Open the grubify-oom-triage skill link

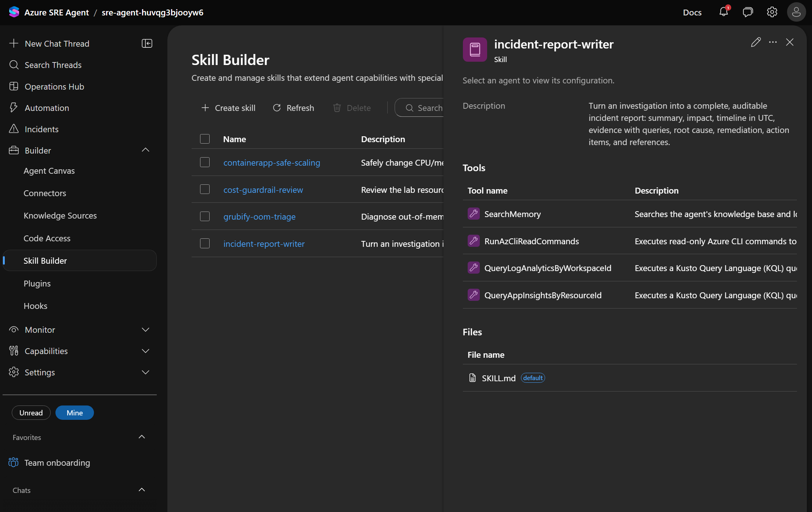tap(260, 216)
